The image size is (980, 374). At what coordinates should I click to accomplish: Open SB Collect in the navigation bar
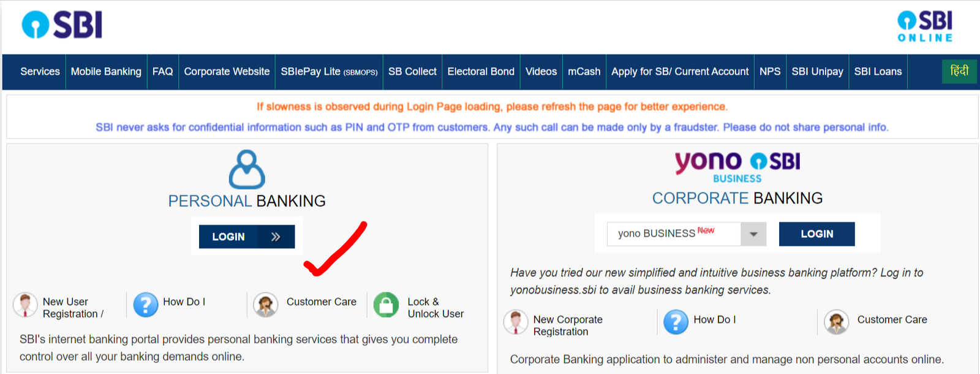[412, 72]
